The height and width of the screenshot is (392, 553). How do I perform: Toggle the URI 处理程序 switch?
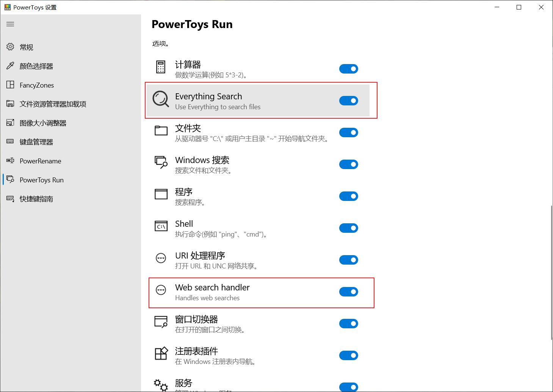(x=349, y=260)
